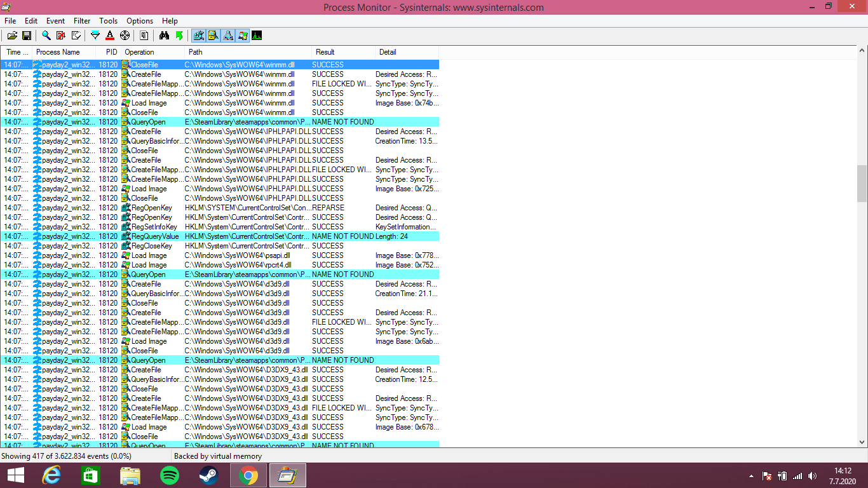Show the Process Tree from the toolbar
Screen dimensions: 868x488
pos(144,36)
